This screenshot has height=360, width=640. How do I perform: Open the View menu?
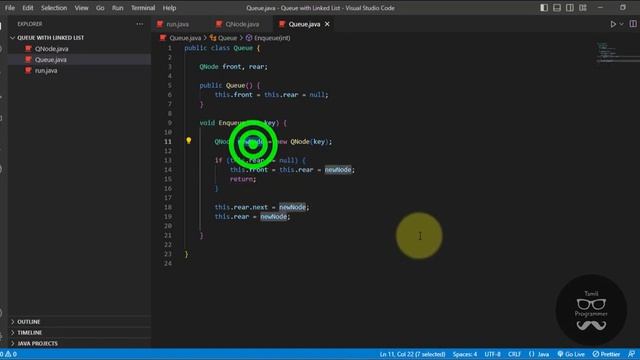(x=81, y=8)
